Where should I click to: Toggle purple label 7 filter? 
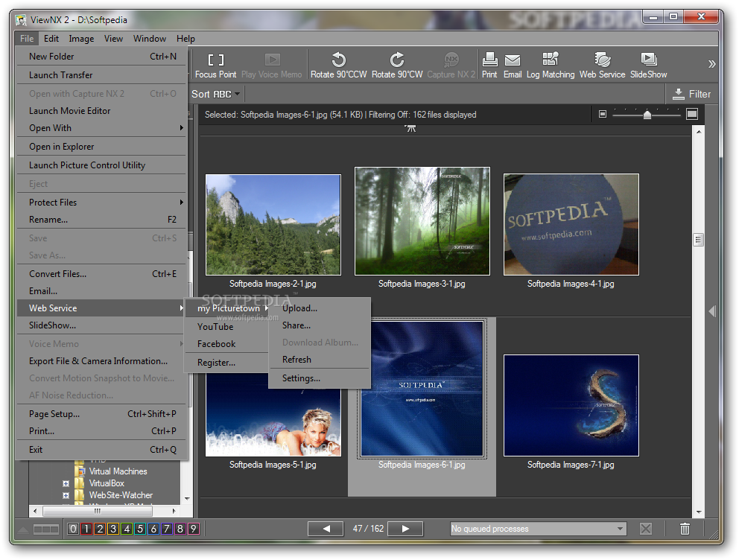pos(166,529)
